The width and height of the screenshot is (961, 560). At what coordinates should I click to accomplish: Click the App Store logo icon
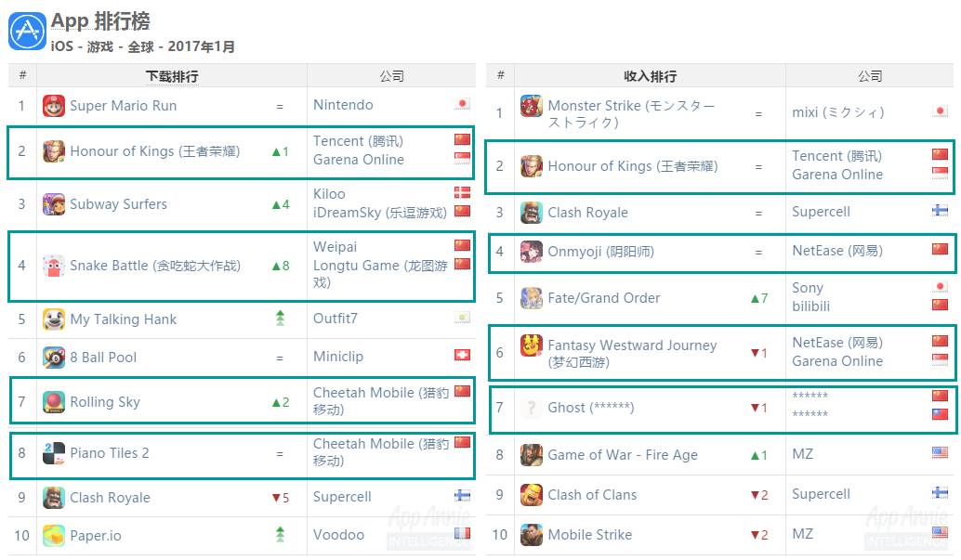[27, 31]
